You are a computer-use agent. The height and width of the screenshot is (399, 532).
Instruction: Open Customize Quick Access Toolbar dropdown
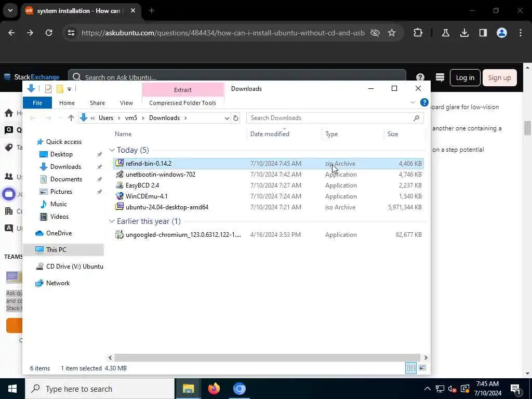[69, 89]
